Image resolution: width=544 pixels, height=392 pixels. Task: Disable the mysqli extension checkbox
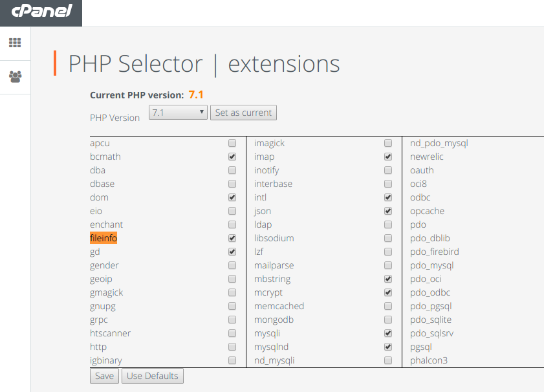pos(388,333)
